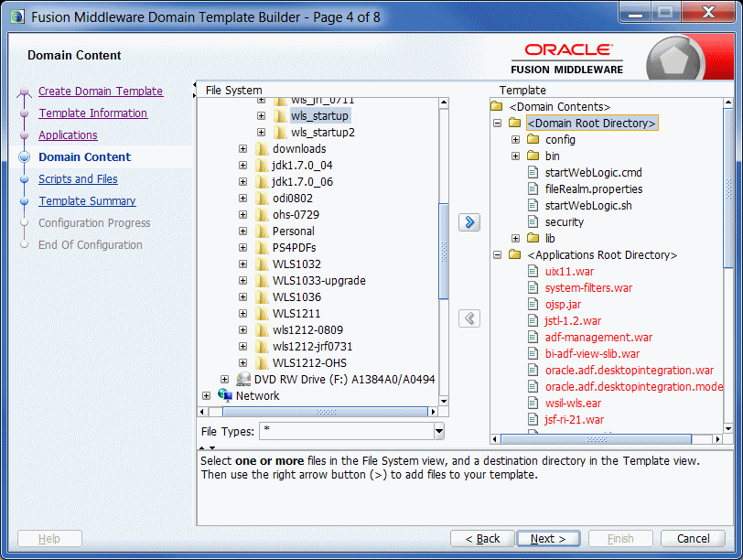Click the Domain Contents folder icon
This screenshot has width=743, height=560.
pyautogui.click(x=496, y=106)
